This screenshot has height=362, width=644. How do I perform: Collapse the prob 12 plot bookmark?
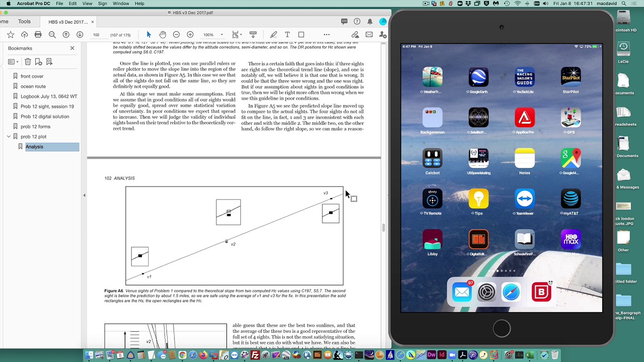9,137
